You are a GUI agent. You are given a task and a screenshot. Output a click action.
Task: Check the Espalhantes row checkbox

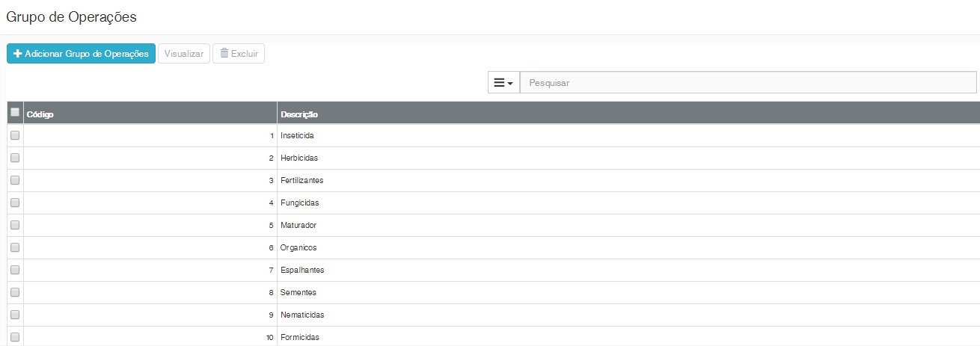pyautogui.click(x=15, y=271)
